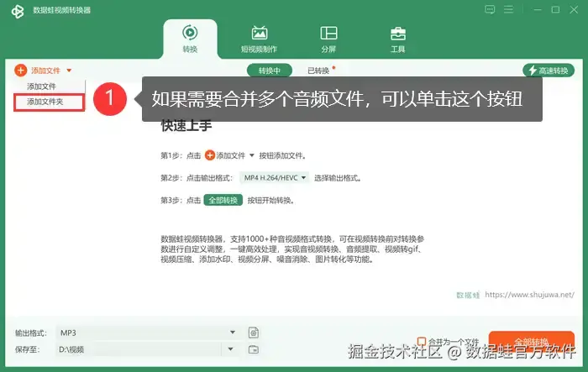
Task: Choose 添加文件 from the dropdown menu
Action: click(x=42, y=86)
